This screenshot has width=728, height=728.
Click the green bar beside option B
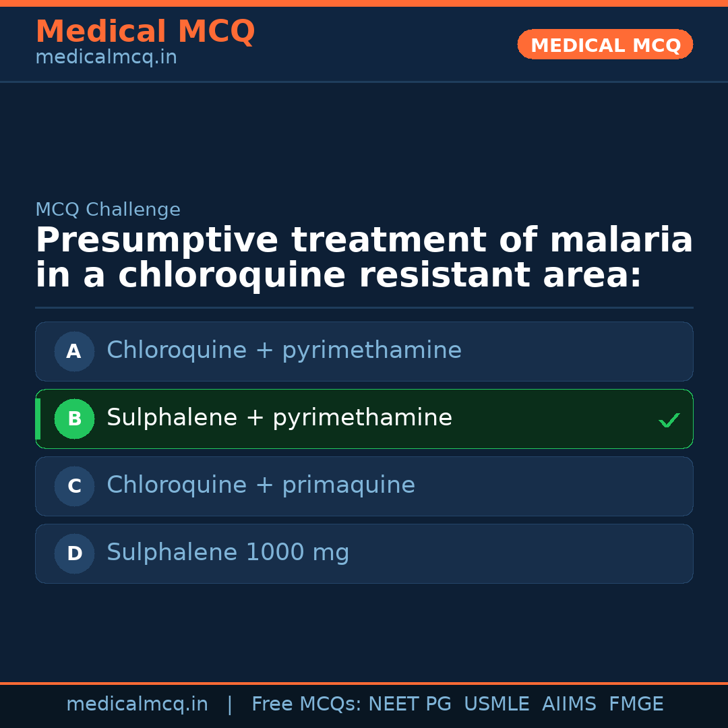click(38, 419)
